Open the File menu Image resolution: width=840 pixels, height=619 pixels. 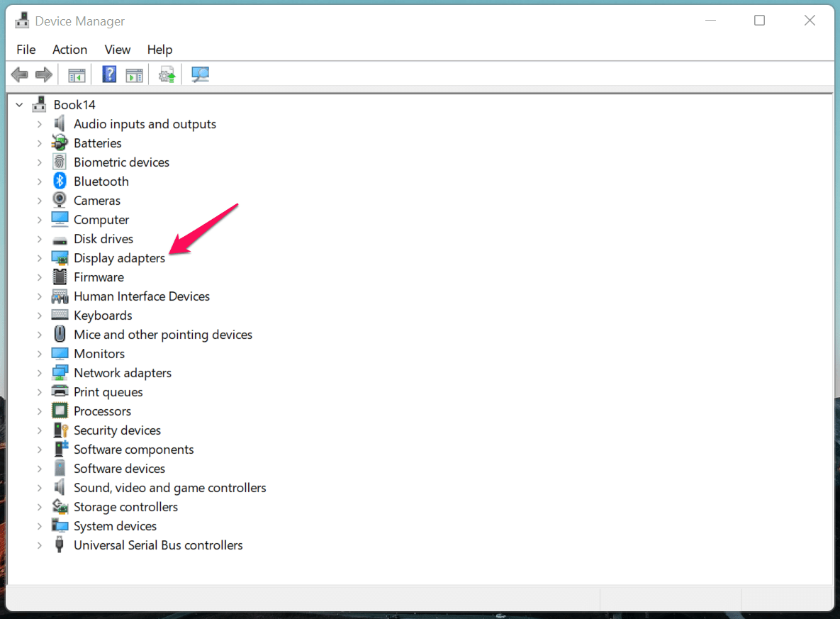click(x=26, y=50)
